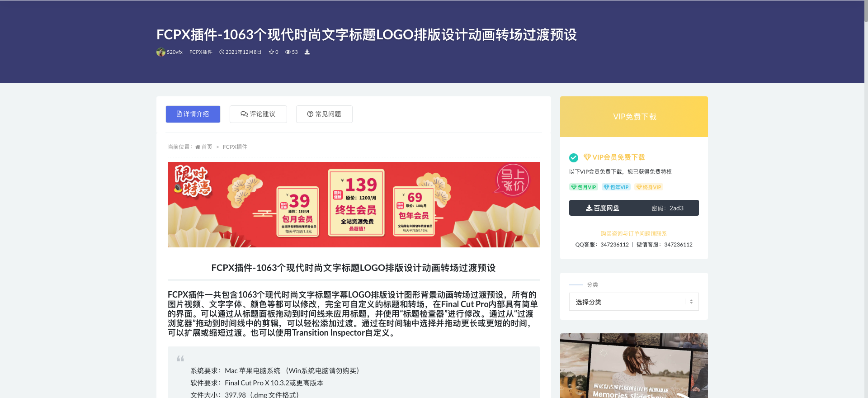
Task: Click the clock date icon
Action: 222,52
